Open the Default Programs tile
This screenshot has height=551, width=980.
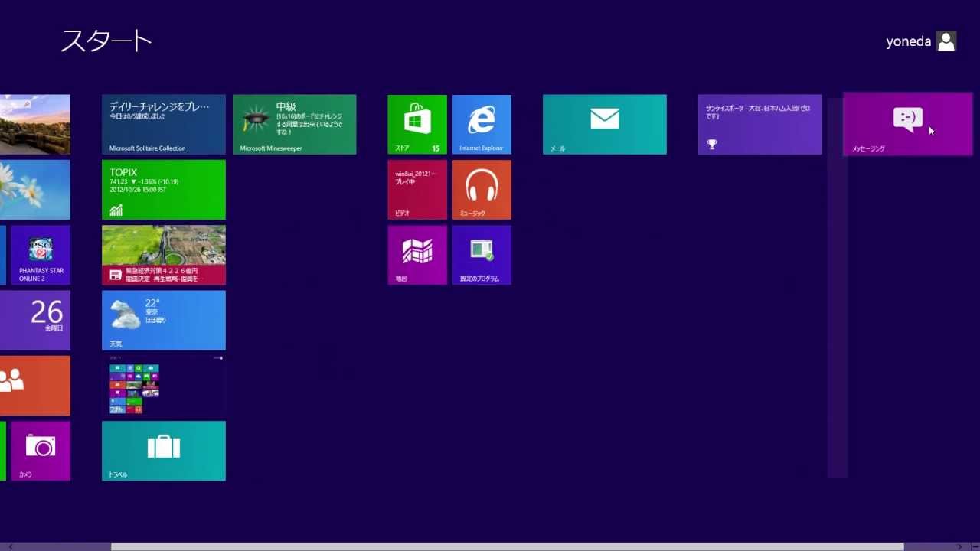[x=482, y=255]
